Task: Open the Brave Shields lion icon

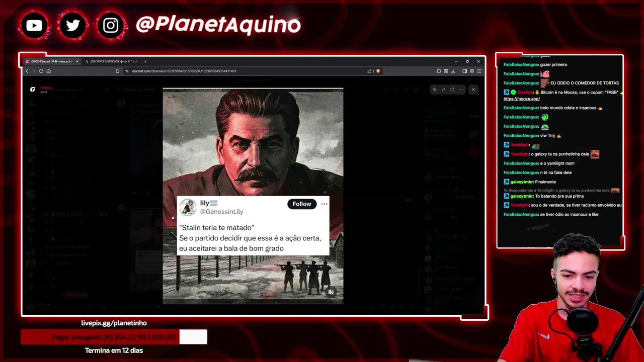Action: 378,71
